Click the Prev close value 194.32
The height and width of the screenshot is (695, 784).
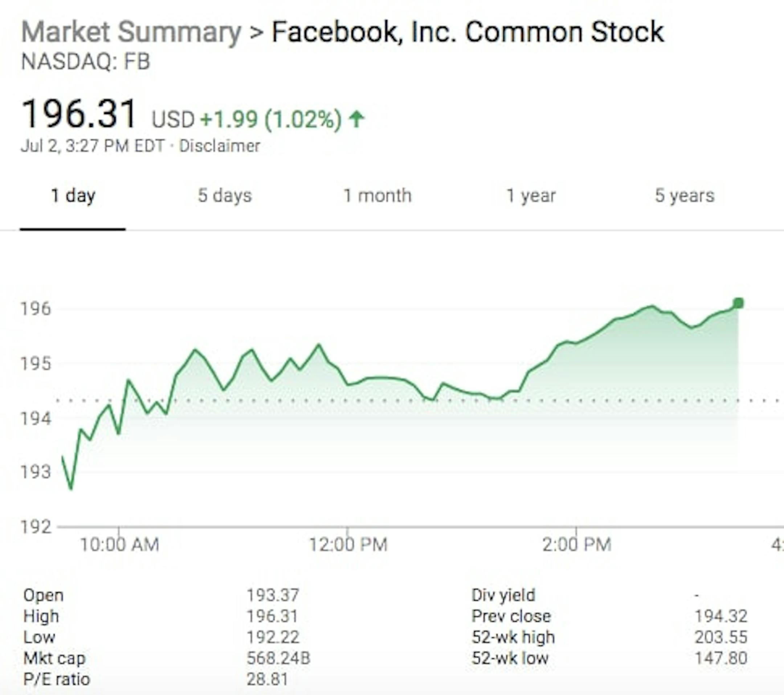click(x=721, y=616)
